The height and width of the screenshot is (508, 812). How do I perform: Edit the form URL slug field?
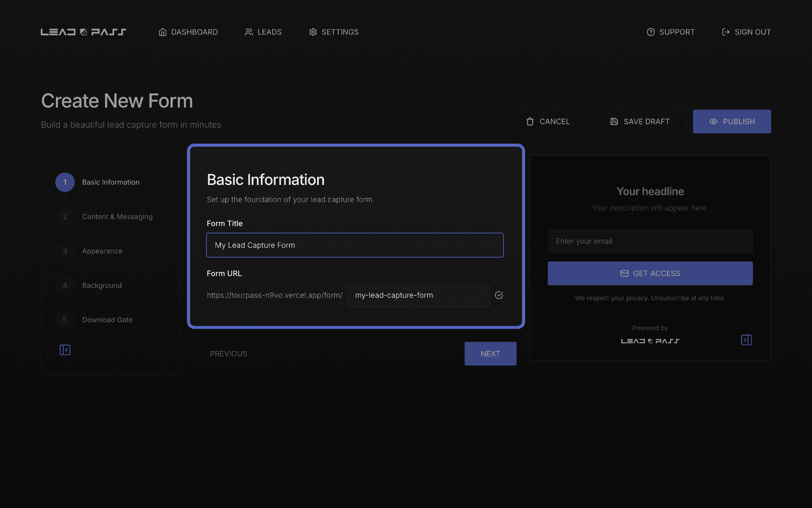[x=418, y=295]
